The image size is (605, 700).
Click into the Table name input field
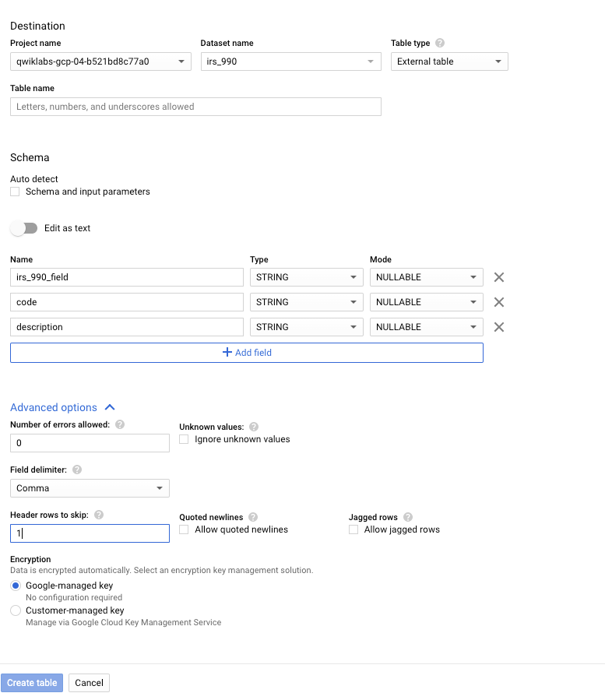pos(195,107)
